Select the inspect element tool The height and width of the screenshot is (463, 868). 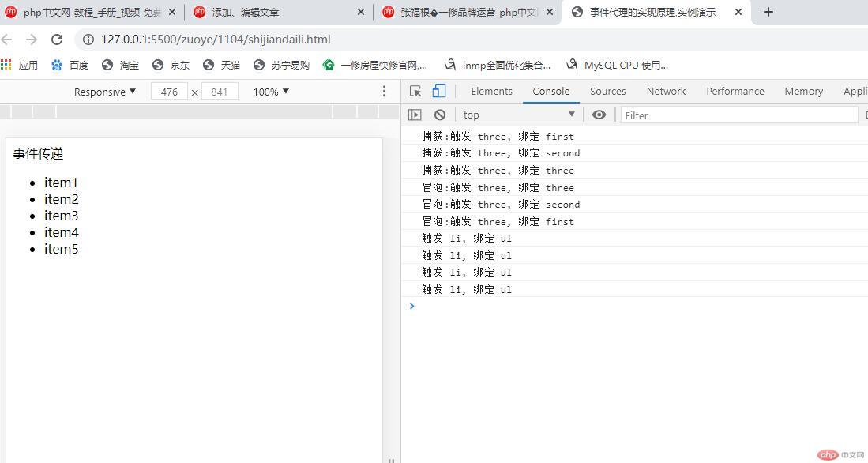415,91
